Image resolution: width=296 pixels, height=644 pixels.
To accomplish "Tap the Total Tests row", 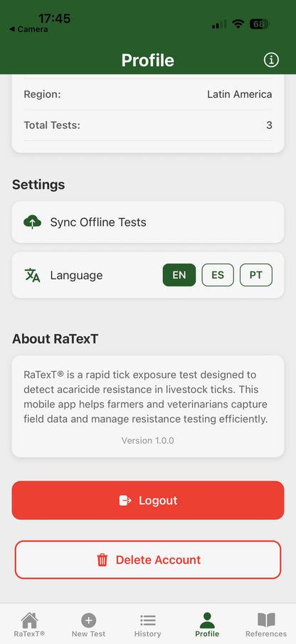I will coord(148,125).
